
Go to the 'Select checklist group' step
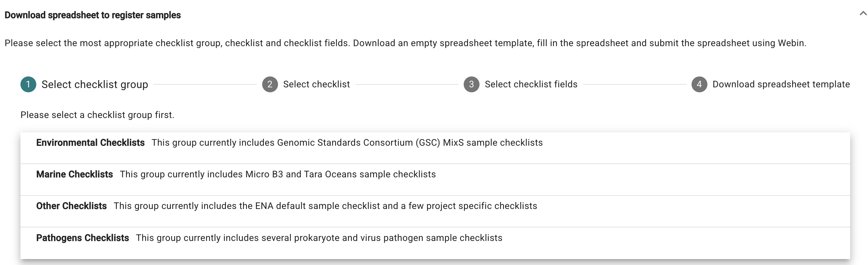point(95,84)
